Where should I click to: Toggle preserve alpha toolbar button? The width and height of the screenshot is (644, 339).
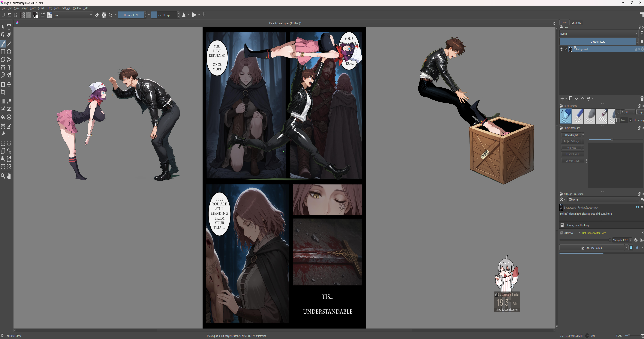[104, 15]
